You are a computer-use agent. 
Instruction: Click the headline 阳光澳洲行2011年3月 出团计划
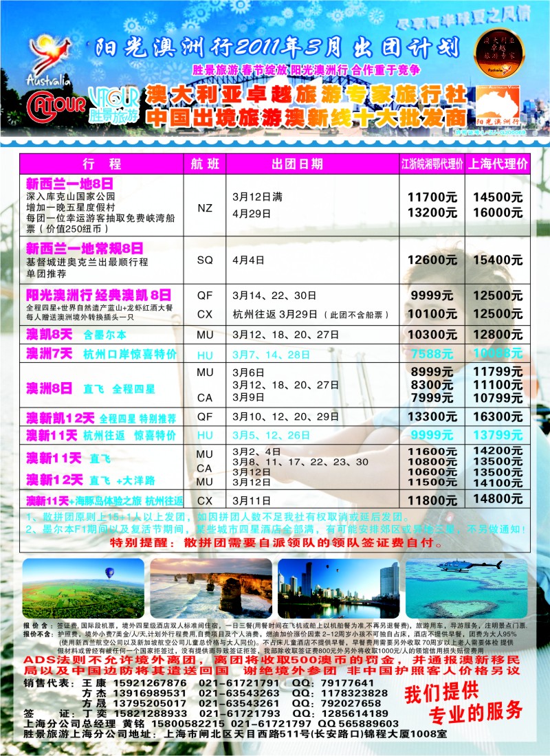pyautogui.click(x=277, y=47)
